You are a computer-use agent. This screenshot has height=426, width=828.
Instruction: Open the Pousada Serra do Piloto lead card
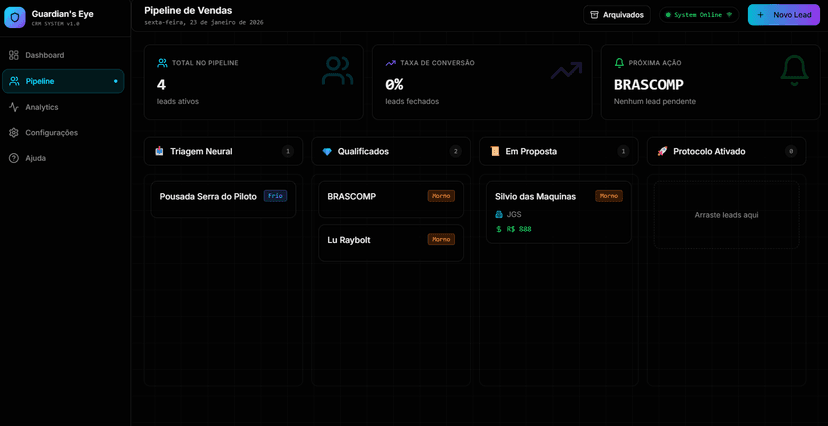(223, 200)
